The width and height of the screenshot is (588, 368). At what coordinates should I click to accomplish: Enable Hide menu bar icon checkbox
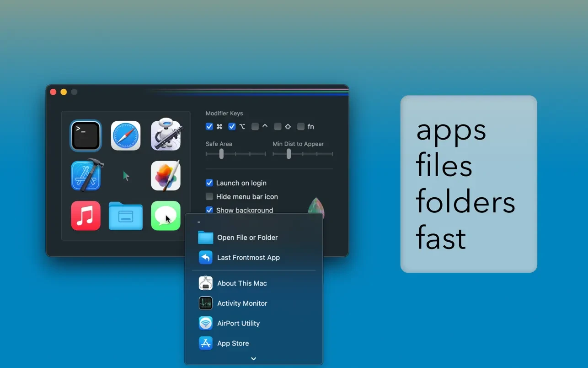click(x=209, y=197)
